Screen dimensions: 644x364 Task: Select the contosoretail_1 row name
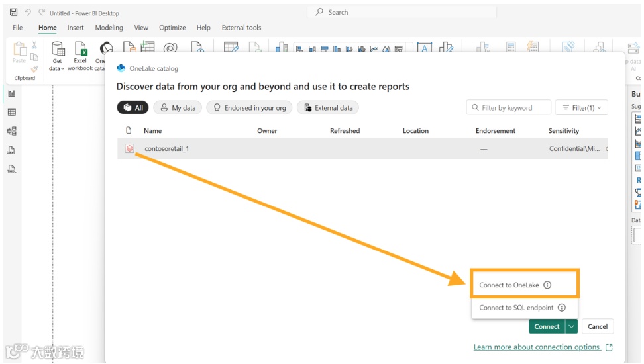click(166, 148)
